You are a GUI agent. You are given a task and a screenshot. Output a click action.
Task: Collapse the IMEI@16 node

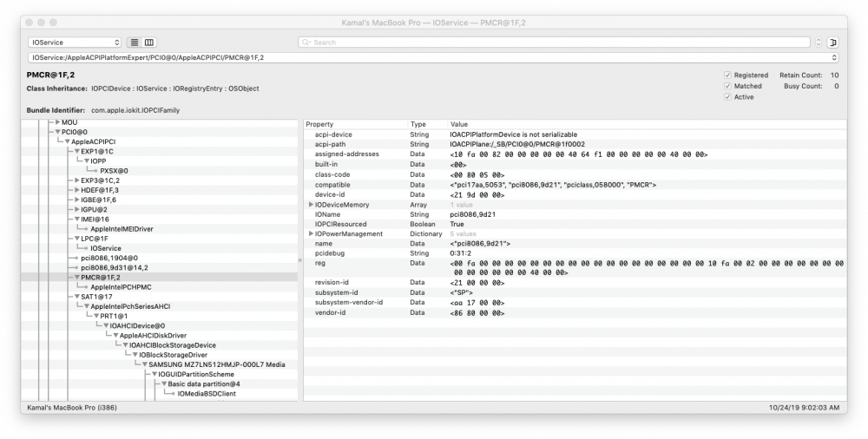(77, 219)
